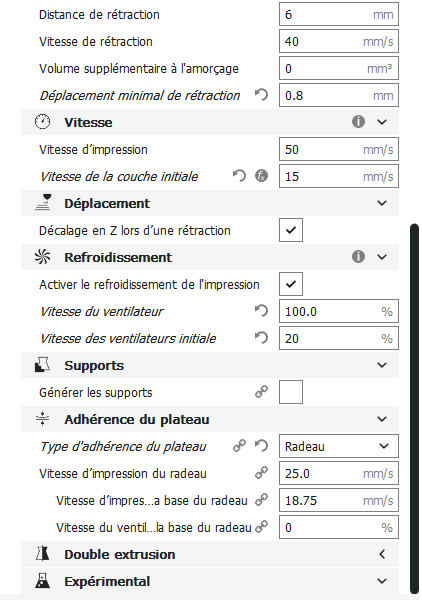The height and width of the screenshot is (601, 422).
Task: Click the settings panel vertical scrollbar
Action: pos(414,409)
